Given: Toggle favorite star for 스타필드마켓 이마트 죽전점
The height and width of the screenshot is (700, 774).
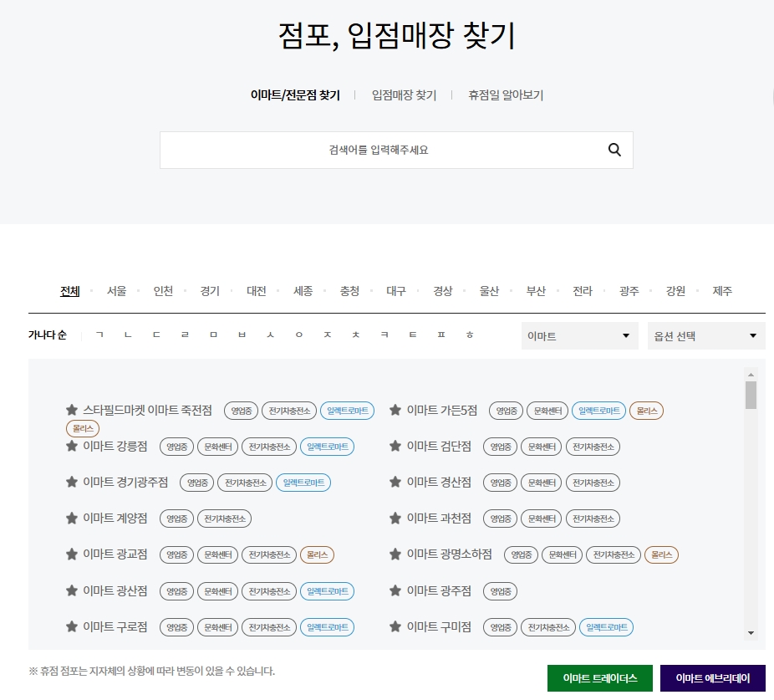Looking at the screenshot, I should click(72, 410).
